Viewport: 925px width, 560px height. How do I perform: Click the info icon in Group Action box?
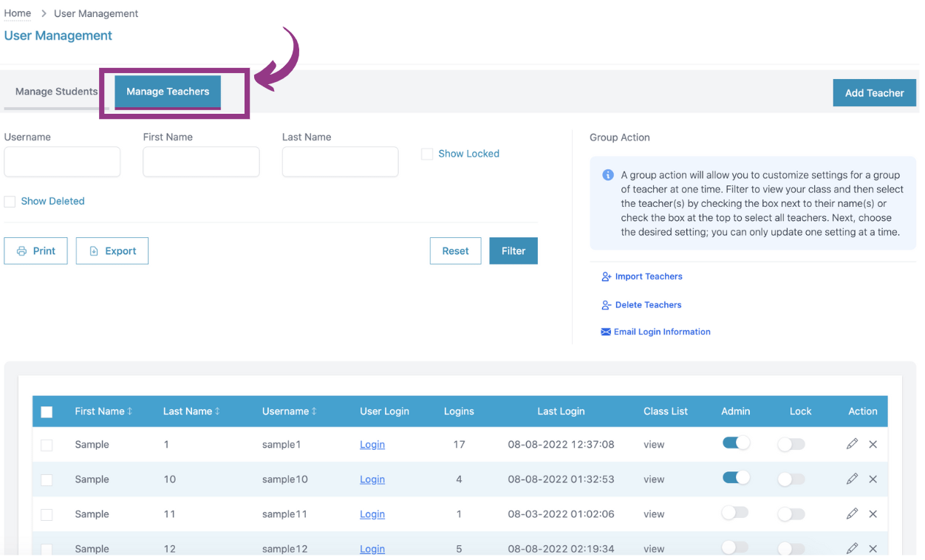tap(608, 175)
